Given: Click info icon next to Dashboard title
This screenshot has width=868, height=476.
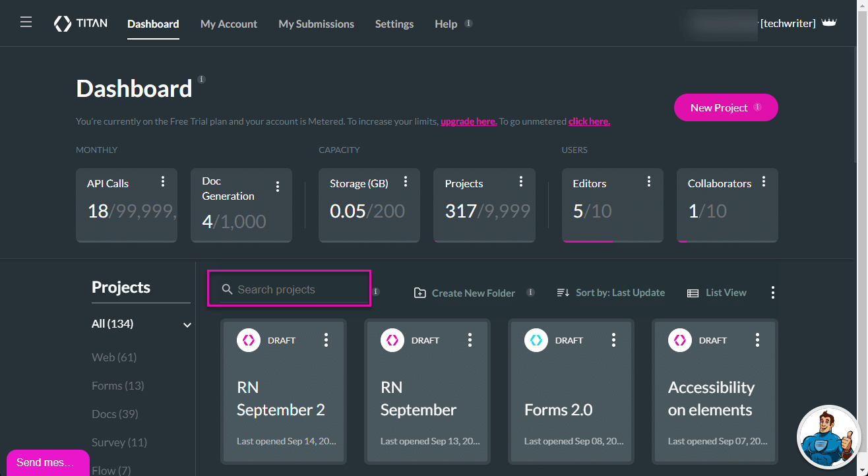Looking at the screenshot, I should (202, 80).
